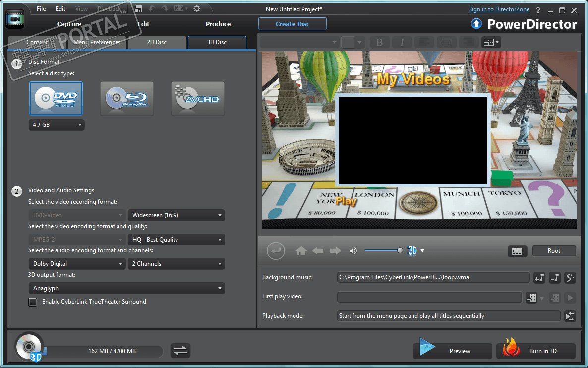Open the Anaglyph 3D output dropdown
Viewport: 588px width, 368px height.
click(x=127, y=288)
